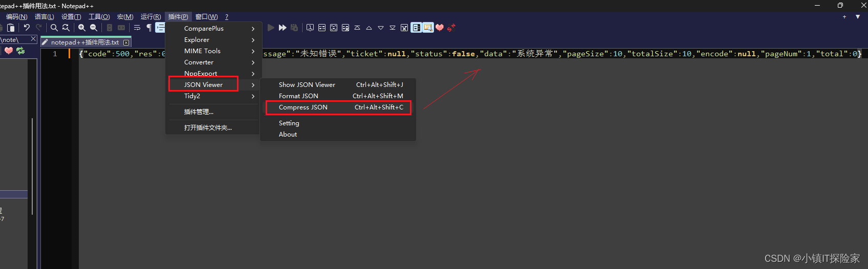Screen dimensions: 868x269
Task: Click the green refresh arrows in Explorer panel
Action: (x=20, y=51)
